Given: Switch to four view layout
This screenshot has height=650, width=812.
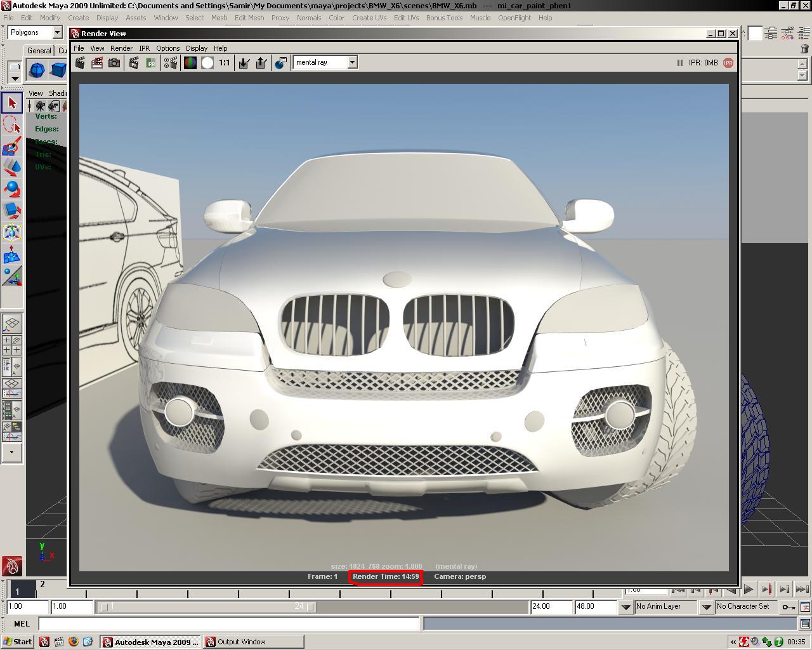Looking at the screenshot, I should (12, 345).
